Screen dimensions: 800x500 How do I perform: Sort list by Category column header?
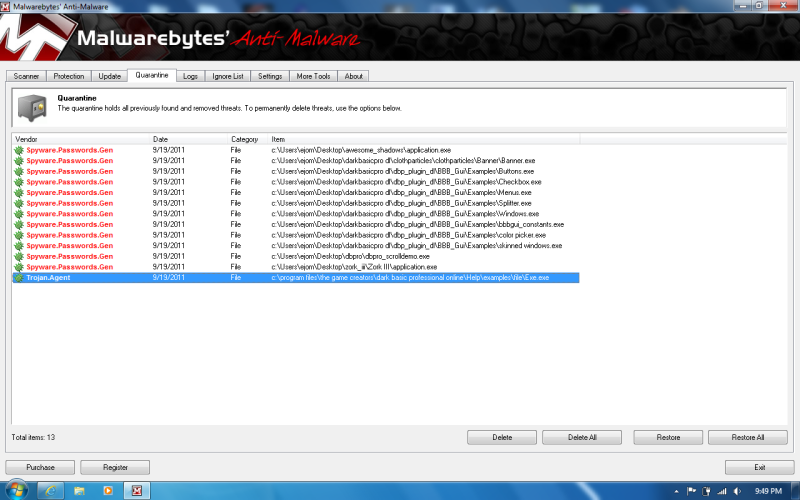(247, 139)
